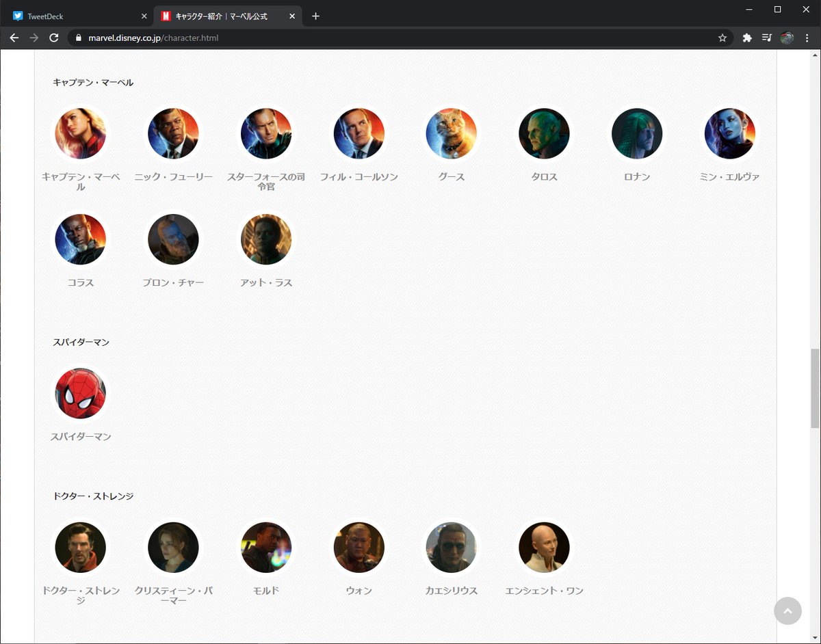Screen dimensions: 821x644
Task: Open the browser extensions puzzle icon
Action: pyautogui.click(x=746, y=38)
